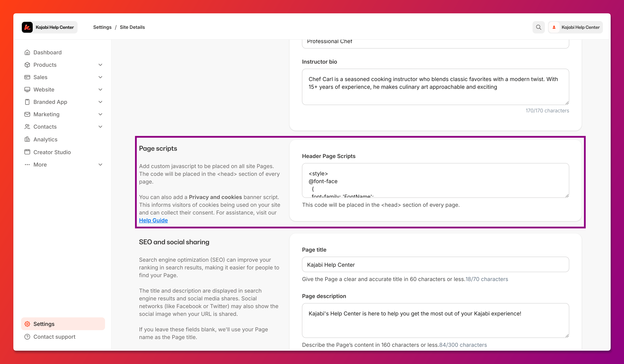The width and height of the screenshot is (624, 364).
Task: Click the Header Page Scripts textarea
Action: [435, 180]
